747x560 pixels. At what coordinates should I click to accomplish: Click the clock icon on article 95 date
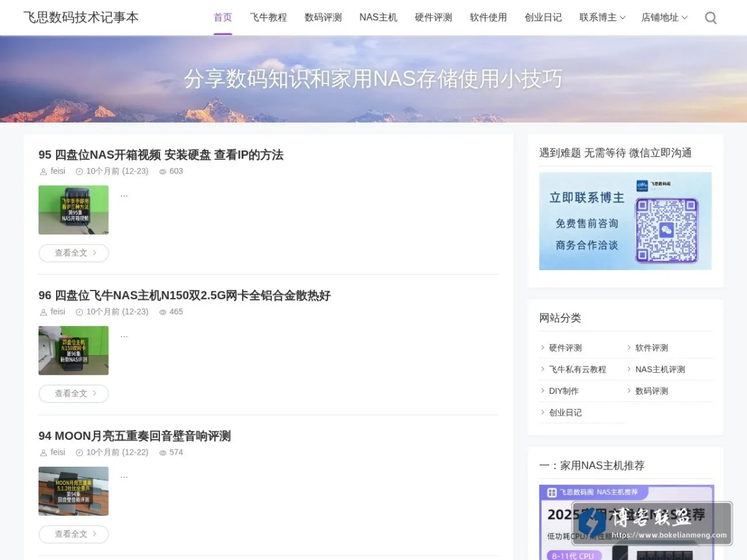point(79,172)
